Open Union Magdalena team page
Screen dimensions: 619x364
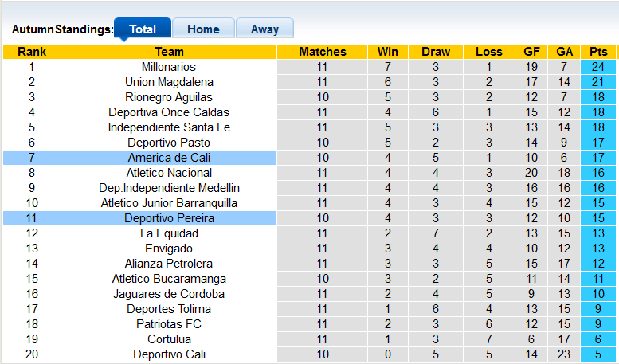(169, 82)
